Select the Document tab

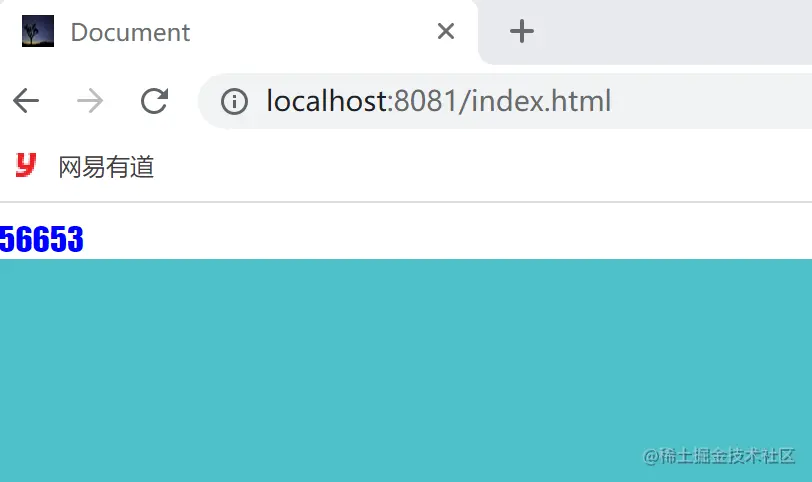(238, 32)
